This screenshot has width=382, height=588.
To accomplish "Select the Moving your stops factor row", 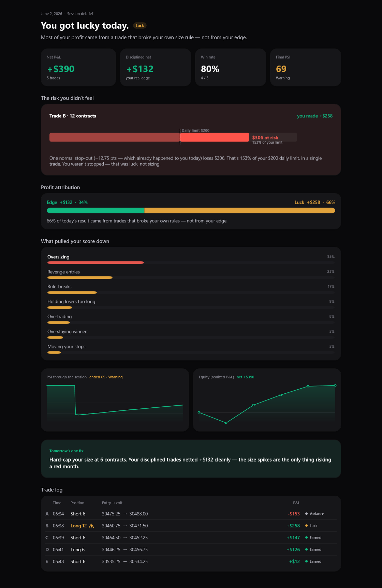I will [191, 349].
